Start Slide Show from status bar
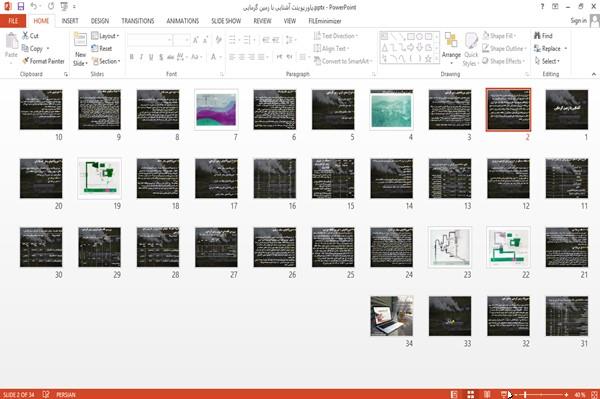The image size is (600, 399). pos(504,394)
